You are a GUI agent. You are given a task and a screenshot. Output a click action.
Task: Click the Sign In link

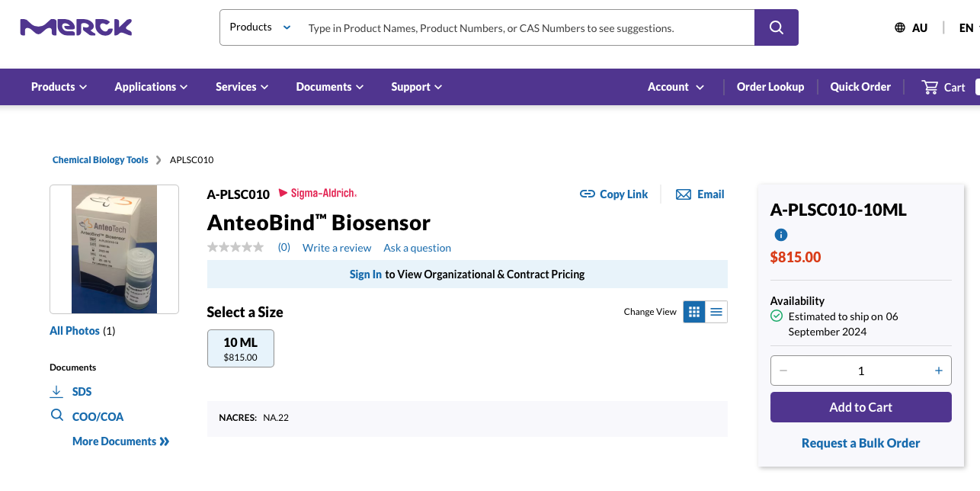(x=366, y=274)
